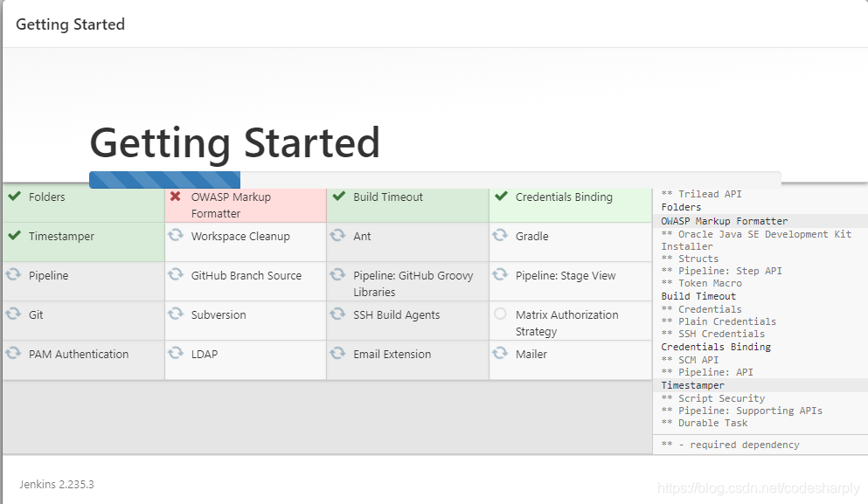Click the sync icon beside Mailer
This screenshot has width=868, height=504.
click(x=500, y=353)
